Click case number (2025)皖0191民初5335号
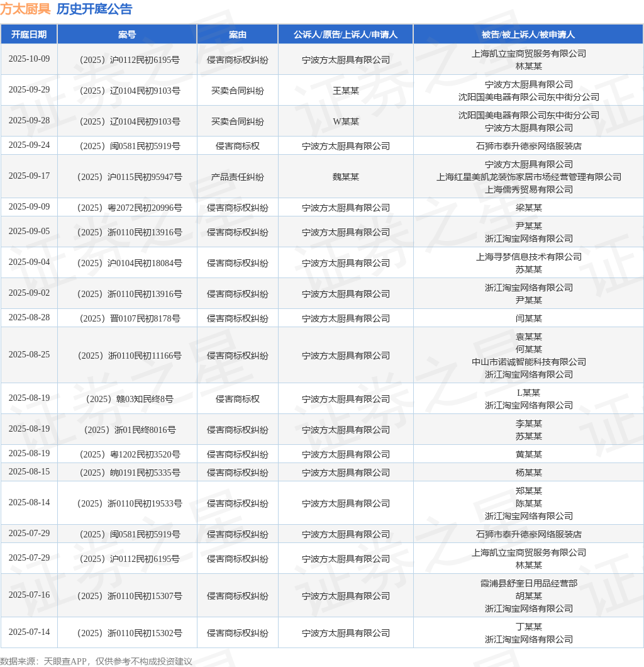This screenshot has width=644, height=667. pyautogui.click(x=129, y=473)
